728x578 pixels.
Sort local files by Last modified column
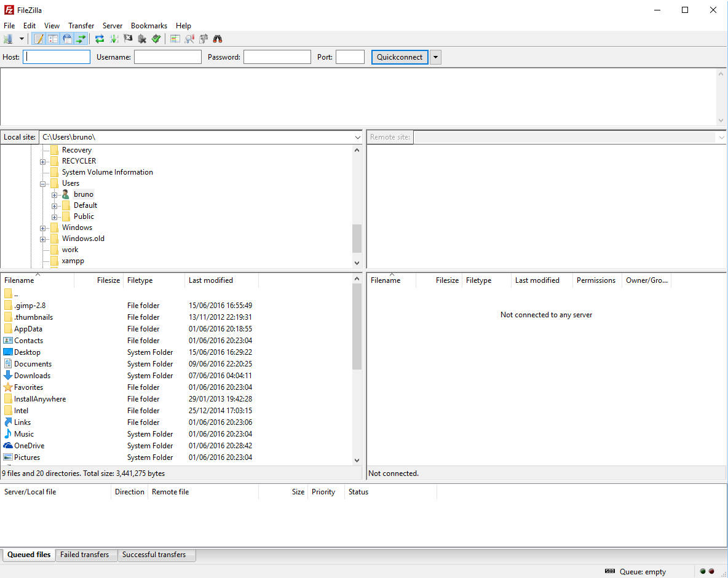click(221, 280)
